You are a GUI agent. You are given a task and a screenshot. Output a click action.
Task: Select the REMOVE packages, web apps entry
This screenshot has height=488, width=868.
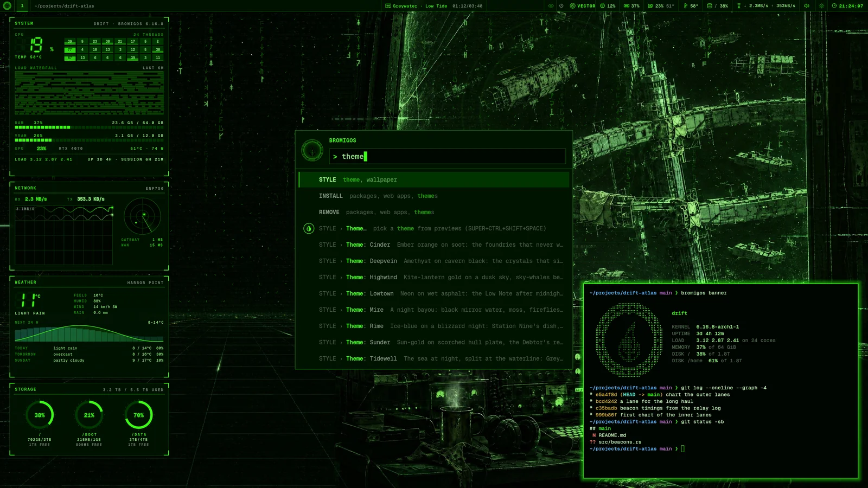434,212
